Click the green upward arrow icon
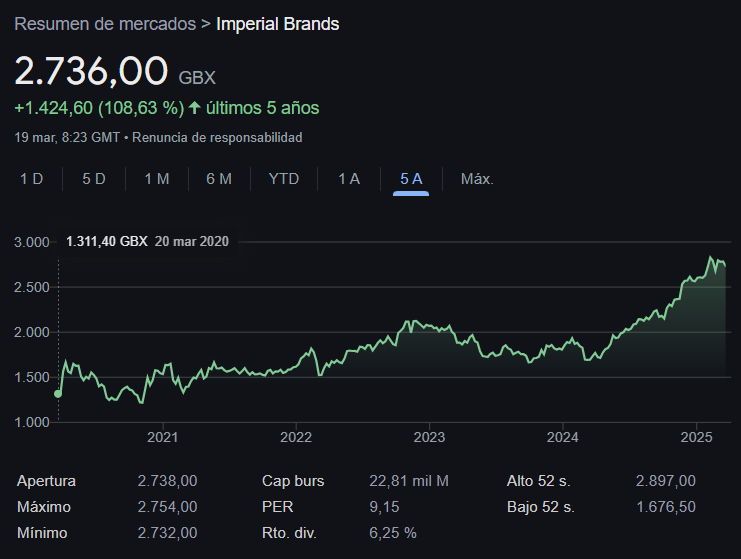This screenshot has height=559, width=741. (194, 108)
